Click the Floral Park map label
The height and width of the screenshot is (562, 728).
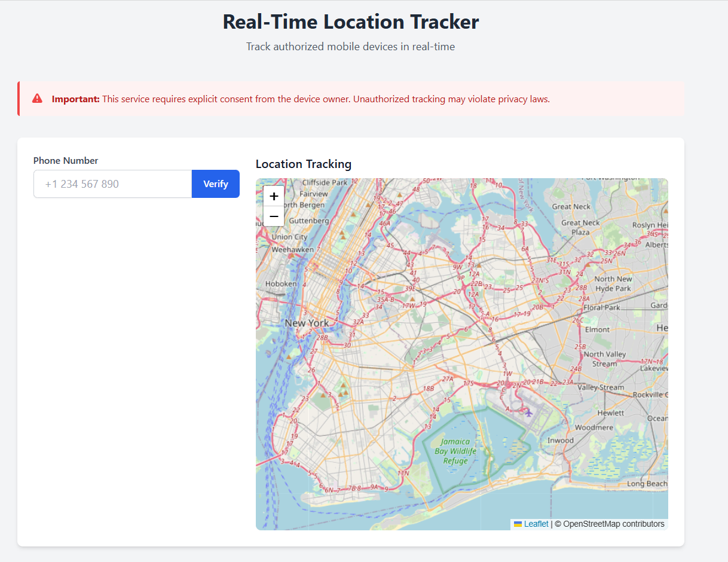point(602,308)
